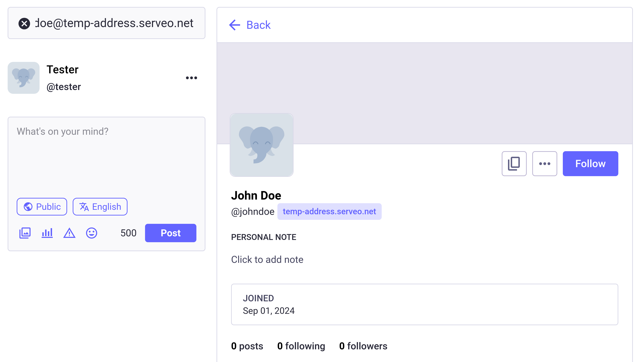
Task: Click Follow button on John Doe profile
Action: coord(591,163)
